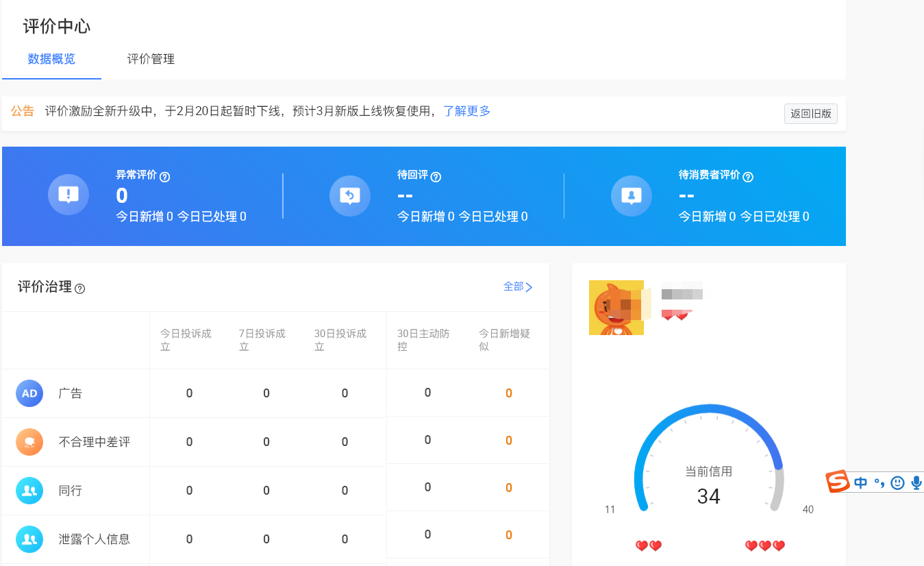The image size is (924, 566).
Task: Click the gauge maximum label 40
Action: (x=808, y=509)
